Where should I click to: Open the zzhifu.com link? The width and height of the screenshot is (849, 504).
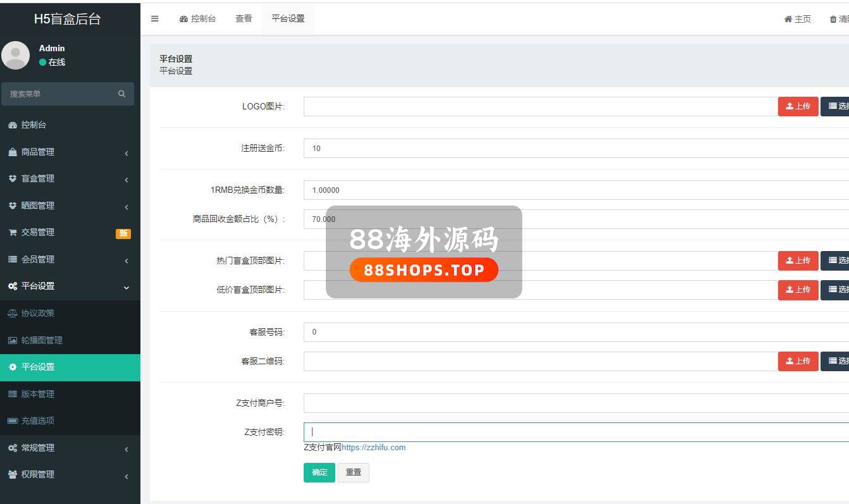(x=373, y=448)
